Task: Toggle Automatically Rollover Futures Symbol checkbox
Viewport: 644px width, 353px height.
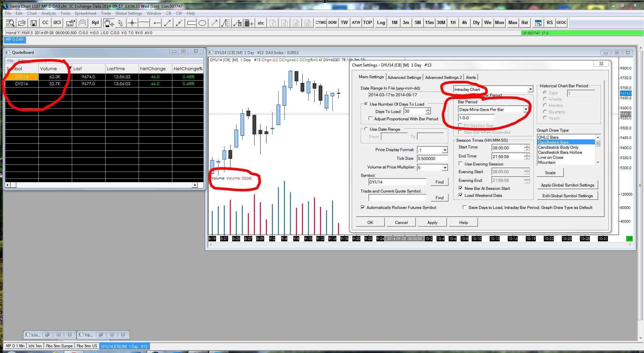Action: [x=398, y=208]
